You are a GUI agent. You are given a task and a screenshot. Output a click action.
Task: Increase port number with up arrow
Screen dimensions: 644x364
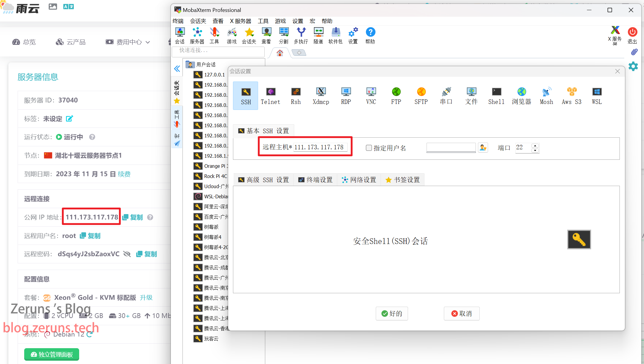coord(535,145)
